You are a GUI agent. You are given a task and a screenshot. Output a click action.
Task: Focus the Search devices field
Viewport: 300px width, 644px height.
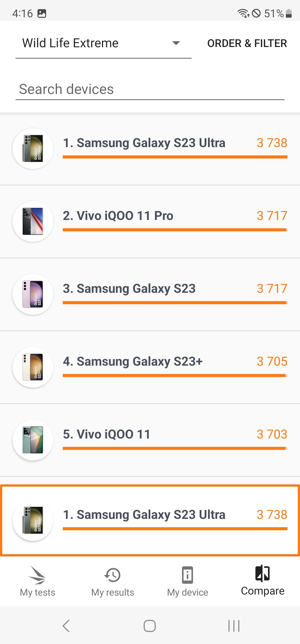click(x=150, y=89)
